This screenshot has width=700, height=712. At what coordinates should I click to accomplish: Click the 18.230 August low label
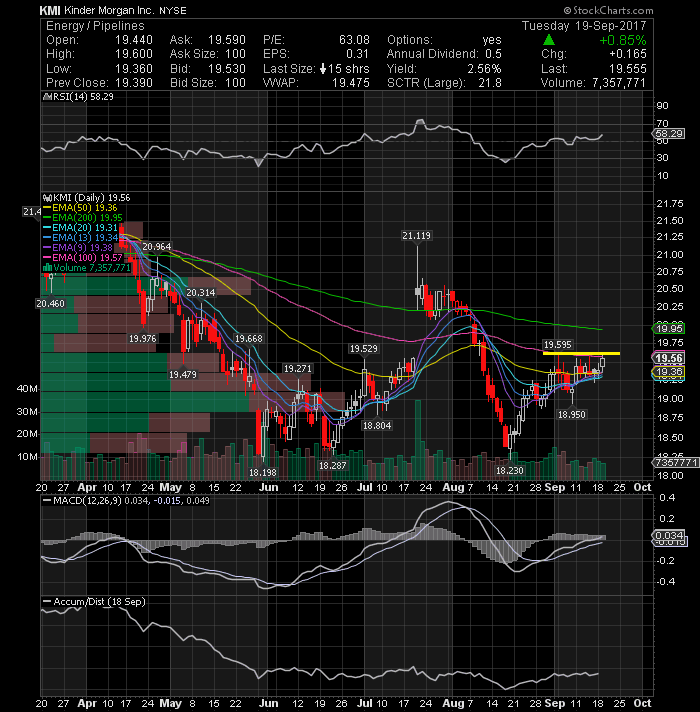coord(509,470)
